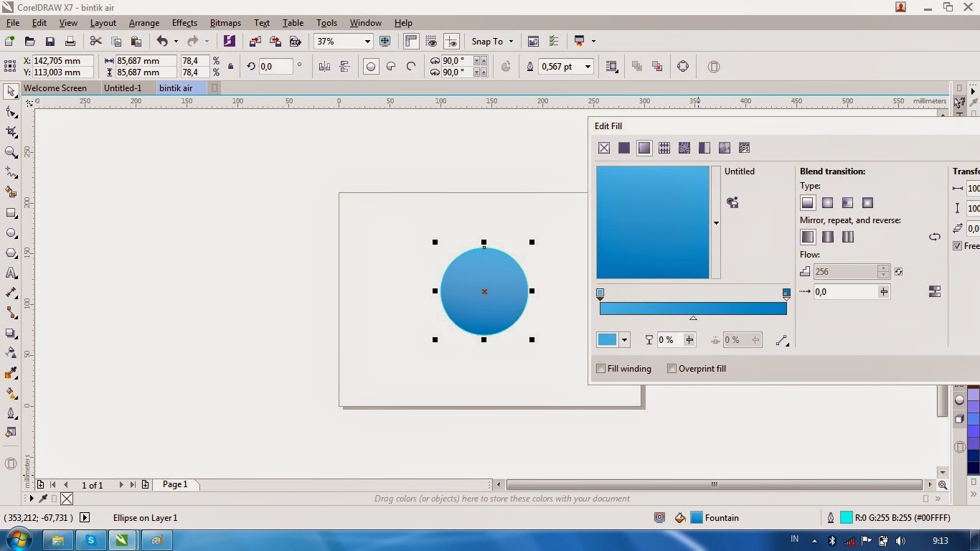
Task: Choose PostScript fill in the Edit Fill dialog
Action: 745,148
